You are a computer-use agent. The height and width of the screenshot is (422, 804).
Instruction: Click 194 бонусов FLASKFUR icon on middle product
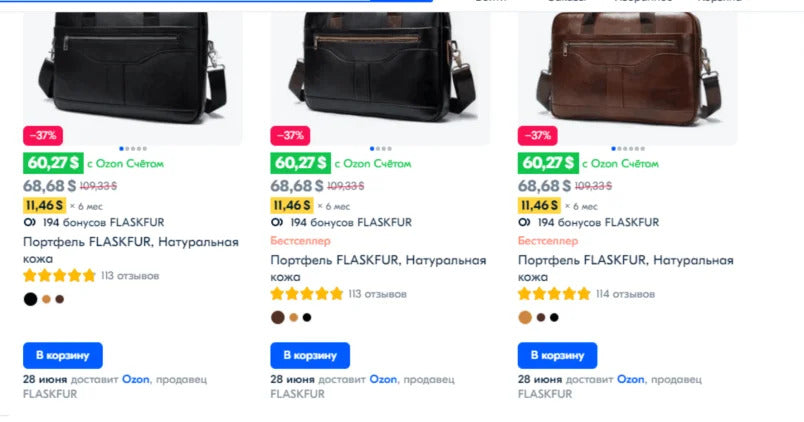coord(277,223)
